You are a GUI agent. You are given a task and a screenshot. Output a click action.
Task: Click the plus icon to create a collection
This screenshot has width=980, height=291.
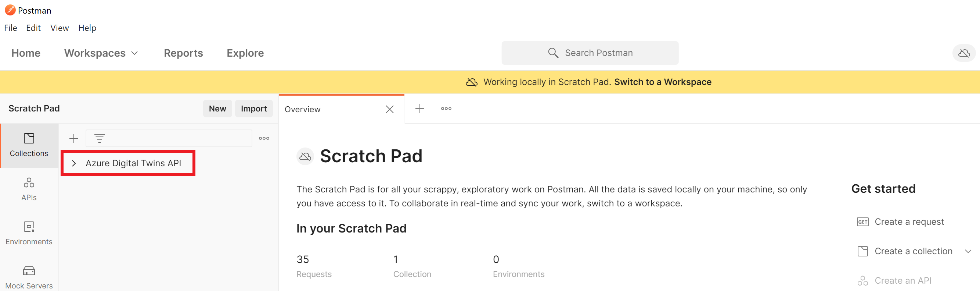[74, 138]
